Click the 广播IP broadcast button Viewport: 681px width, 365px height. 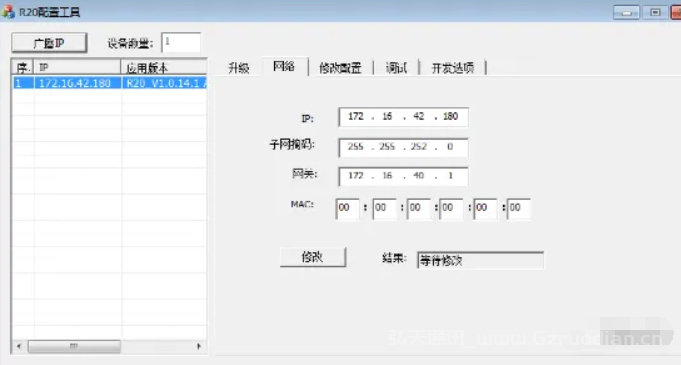tap(49, 43)
